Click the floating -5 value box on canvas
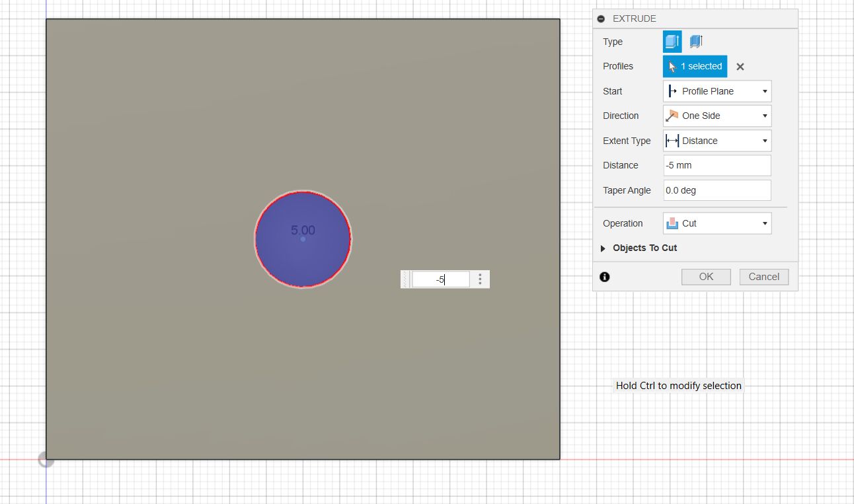Viewport: 854px width, 504px height. point(441,279)
